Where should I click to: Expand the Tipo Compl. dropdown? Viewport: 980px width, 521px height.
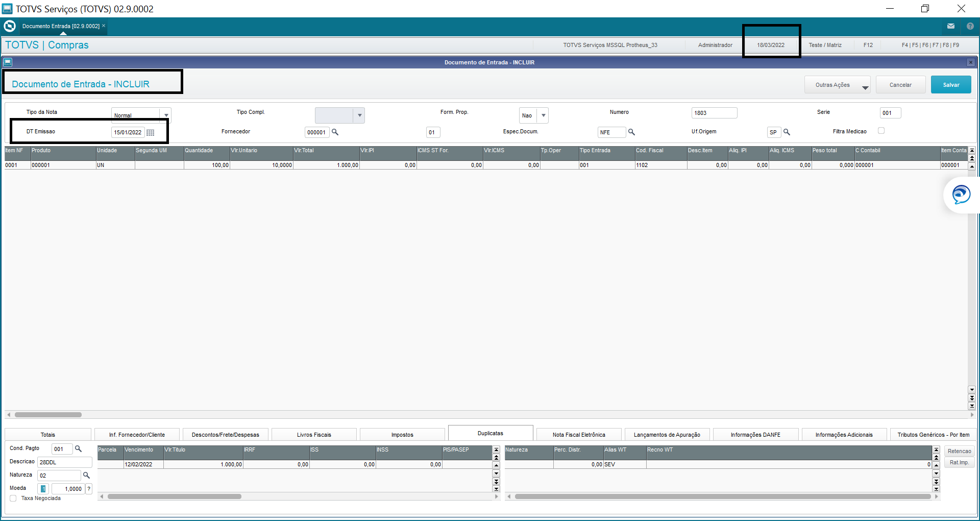[x=359, y=115]
